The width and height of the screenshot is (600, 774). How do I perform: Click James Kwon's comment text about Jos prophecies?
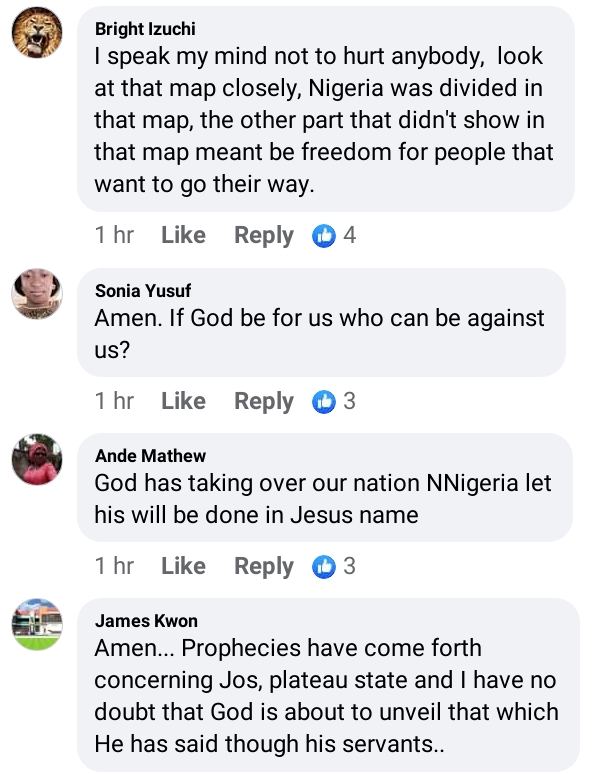pyautogui.click(x=326, y=696)
